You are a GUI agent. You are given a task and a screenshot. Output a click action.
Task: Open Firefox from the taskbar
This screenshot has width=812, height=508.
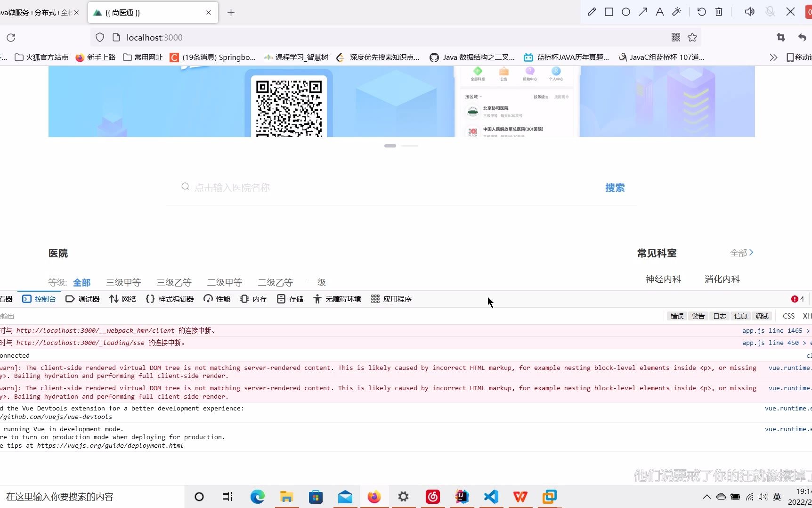pyautogui.click(x=374, y=497)
